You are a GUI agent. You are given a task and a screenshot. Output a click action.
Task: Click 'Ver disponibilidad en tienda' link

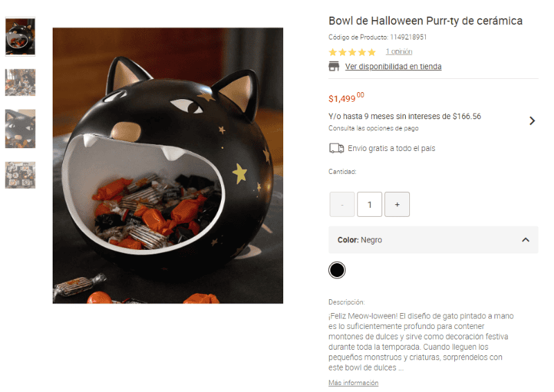point(393,66)
